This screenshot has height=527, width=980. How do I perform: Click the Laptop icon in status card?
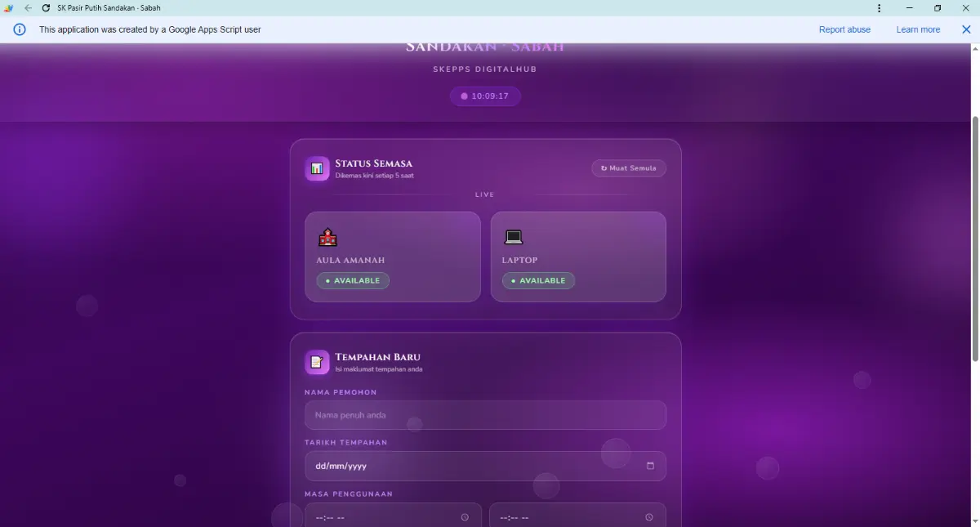tap(513, 238)
